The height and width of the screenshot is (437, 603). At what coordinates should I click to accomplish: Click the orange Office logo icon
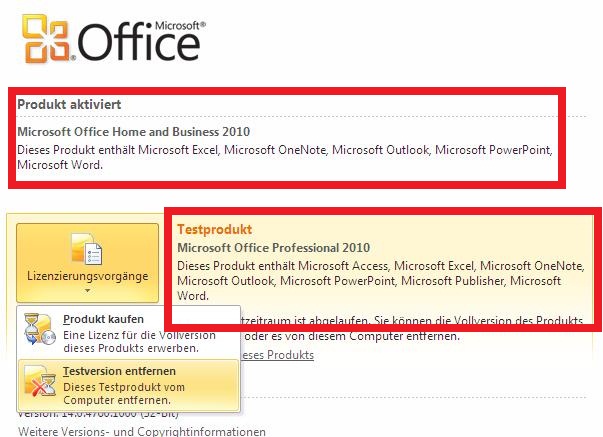point(46,38)
